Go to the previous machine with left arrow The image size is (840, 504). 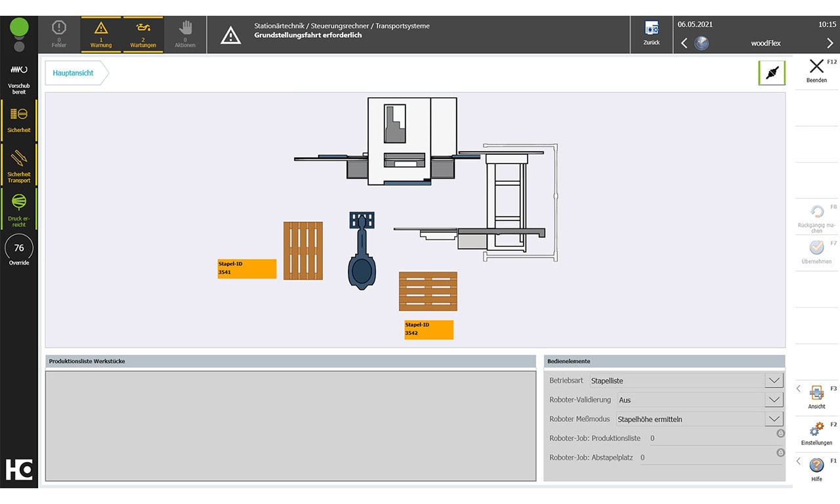[x=684, y=43]
